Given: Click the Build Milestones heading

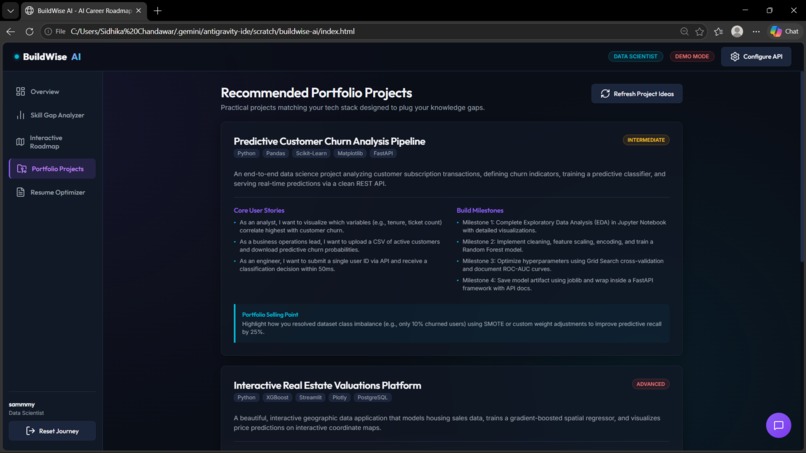Looking at the screenshot, I should (x=480, y=210).
